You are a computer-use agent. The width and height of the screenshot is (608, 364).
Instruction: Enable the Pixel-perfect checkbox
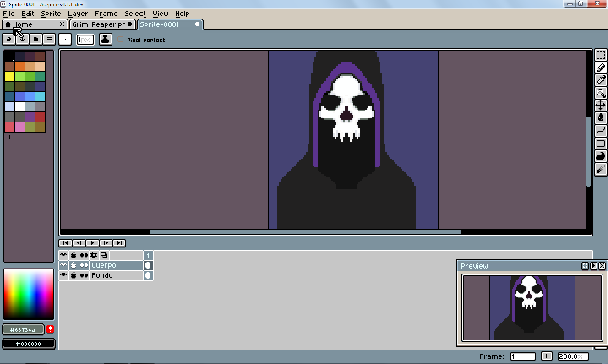pyautogui.click(x=121, y=40)
